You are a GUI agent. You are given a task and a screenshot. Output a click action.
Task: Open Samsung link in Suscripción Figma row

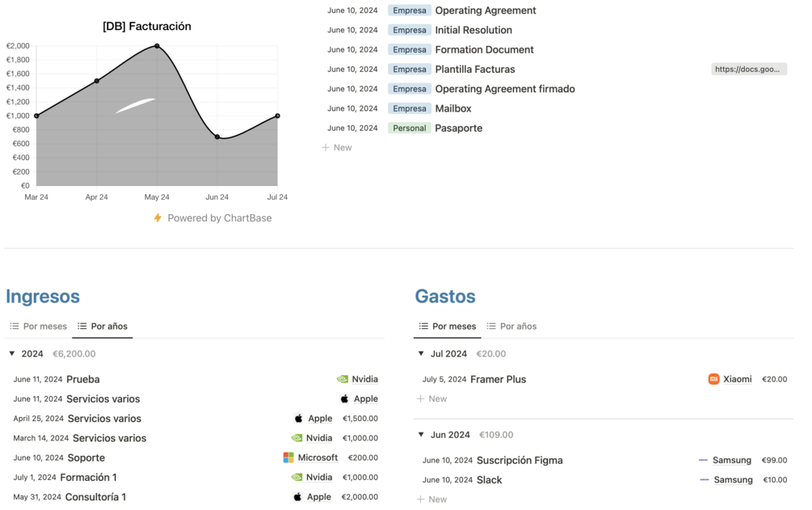tap(732, 460)
